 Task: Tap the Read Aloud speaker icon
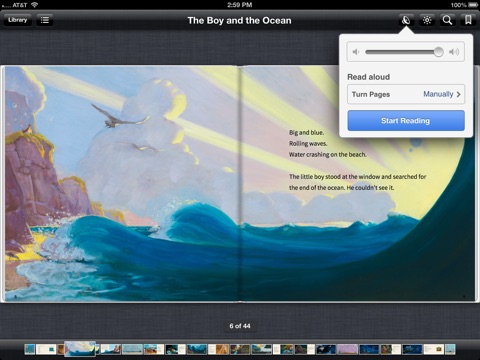point(406,20)
